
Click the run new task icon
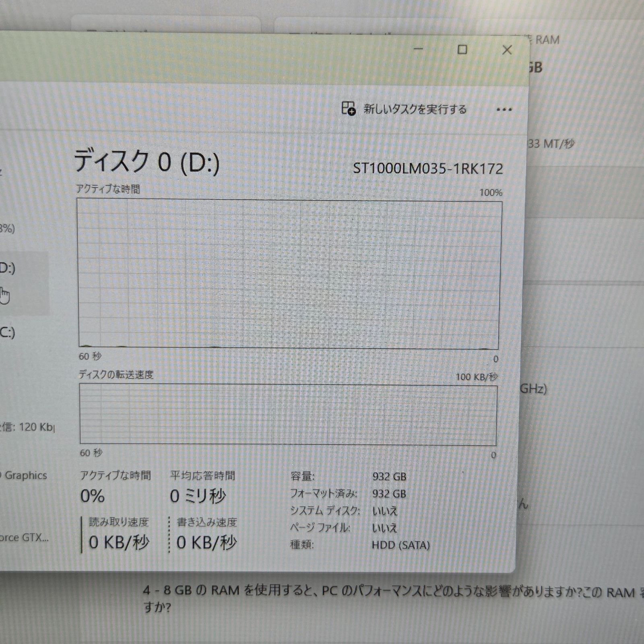pos(349,109)
